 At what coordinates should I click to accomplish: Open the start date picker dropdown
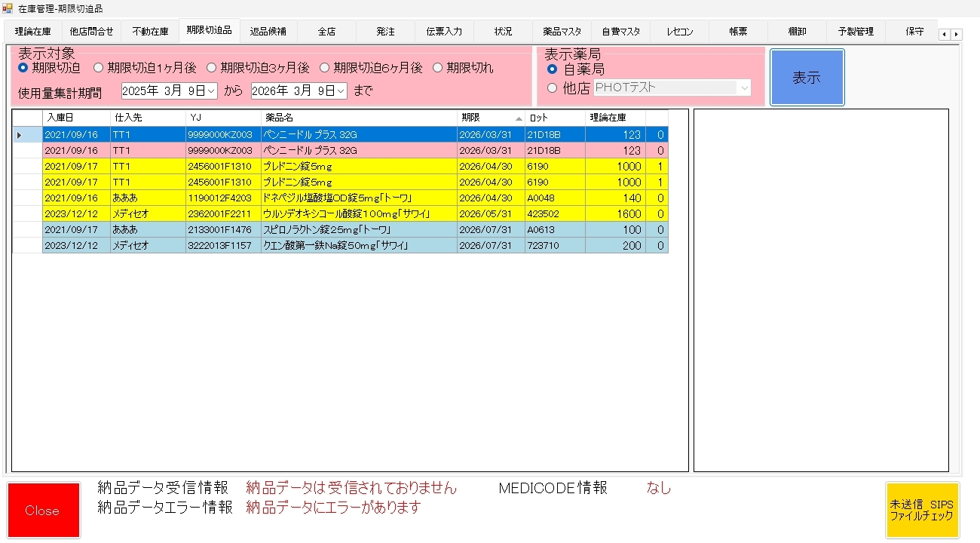click(x=211, y=91)
